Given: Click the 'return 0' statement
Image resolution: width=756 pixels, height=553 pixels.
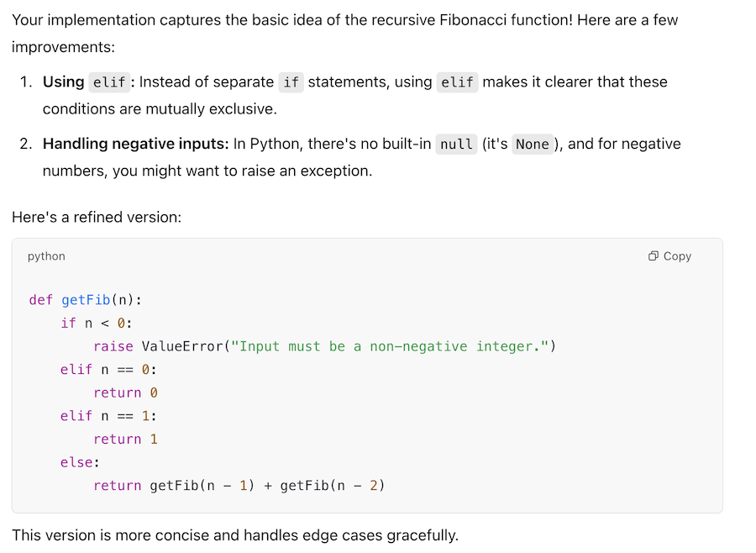Looking at the screenshot, I should (x=125, y=392).
